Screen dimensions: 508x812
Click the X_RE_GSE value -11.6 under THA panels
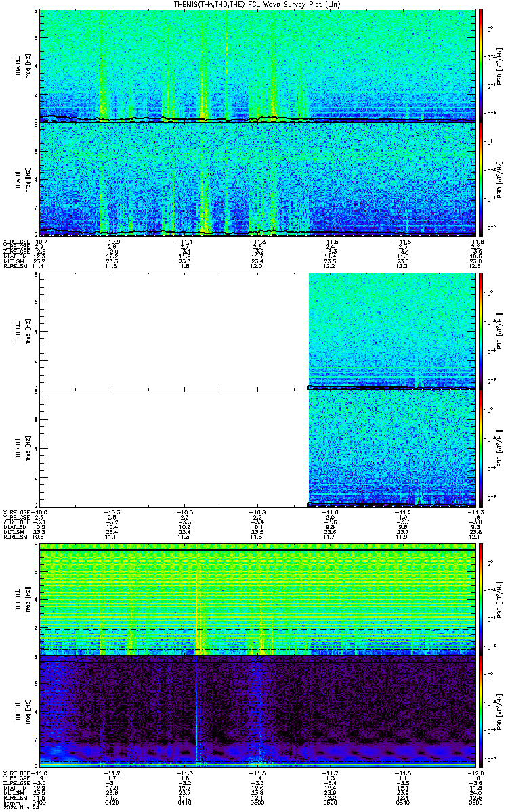click(402, 242)
